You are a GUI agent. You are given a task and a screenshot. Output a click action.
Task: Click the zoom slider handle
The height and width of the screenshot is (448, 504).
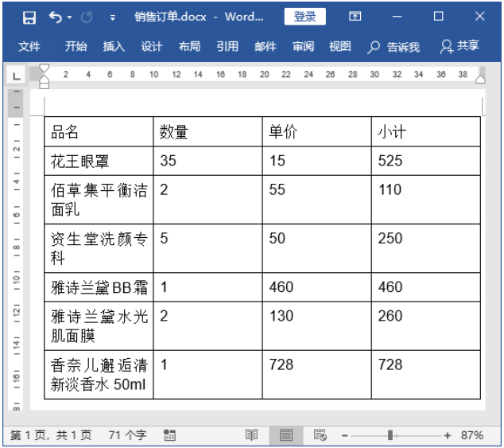click(390, 435)
